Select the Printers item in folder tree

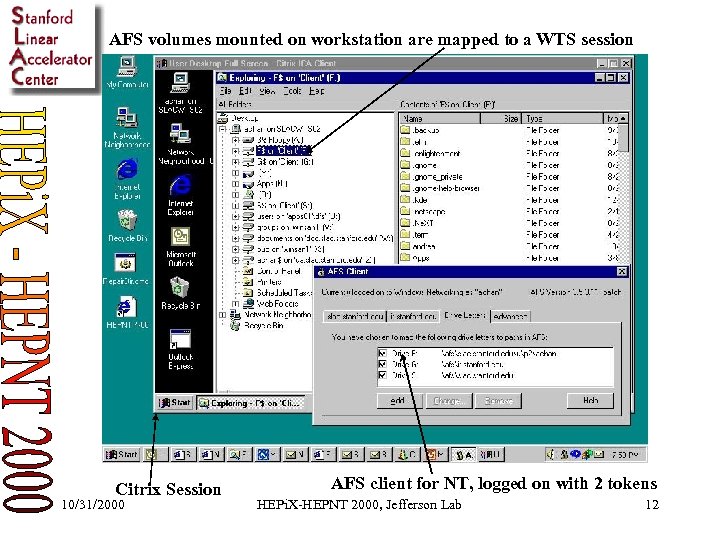(x=263, y=281)
